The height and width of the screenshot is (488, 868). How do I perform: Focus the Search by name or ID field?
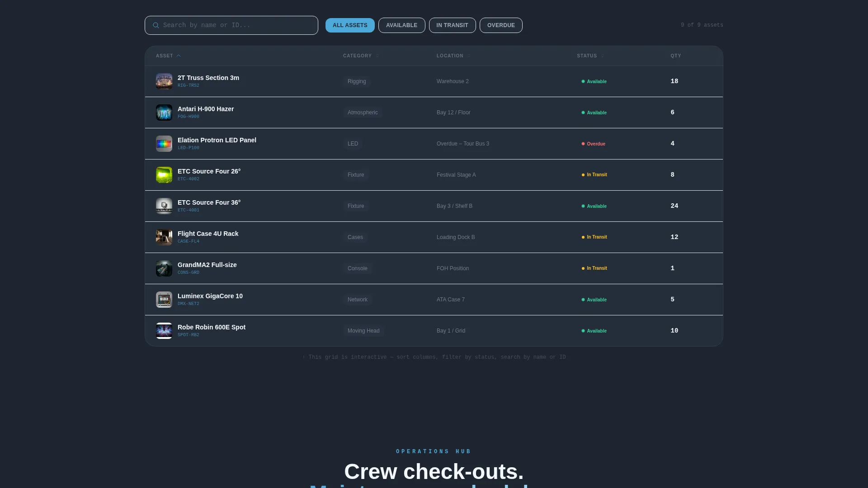click(x=231, y=25)
